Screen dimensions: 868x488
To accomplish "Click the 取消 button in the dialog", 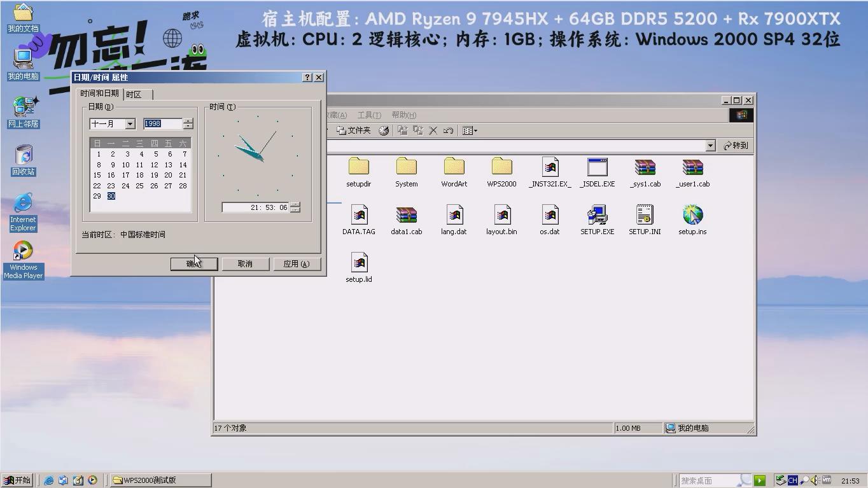I will (246, 263).
